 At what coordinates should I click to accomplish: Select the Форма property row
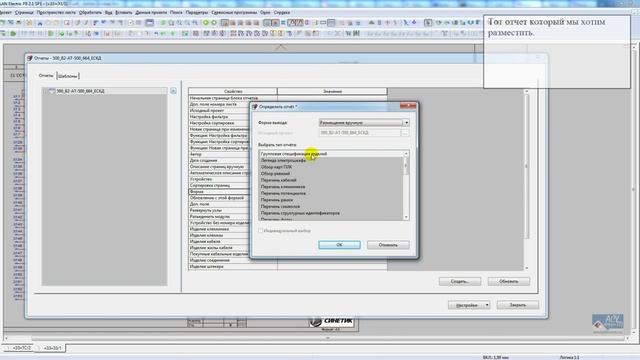click(x=220, y=191)
